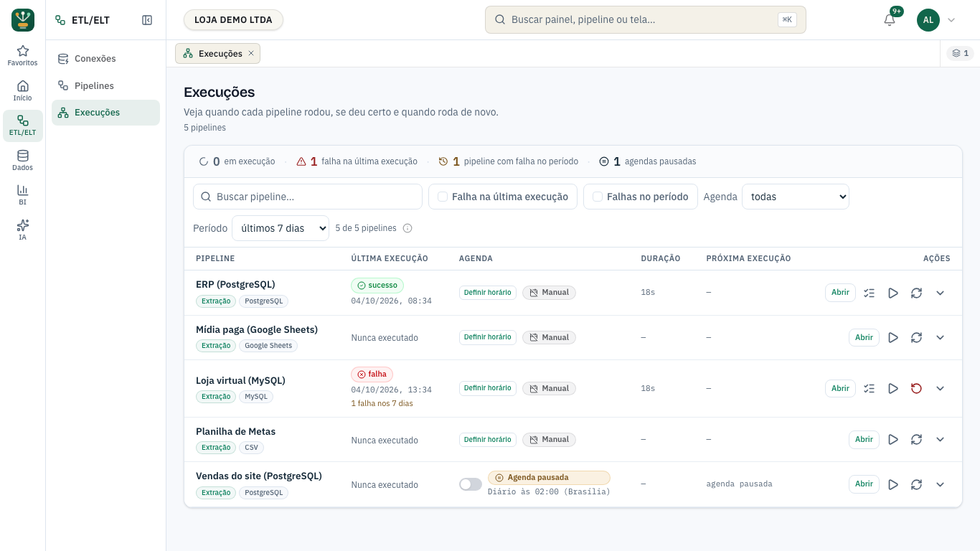The image size is (980, 551).
Task: Select Execuções in the sidebar
Action: point(105,113)
